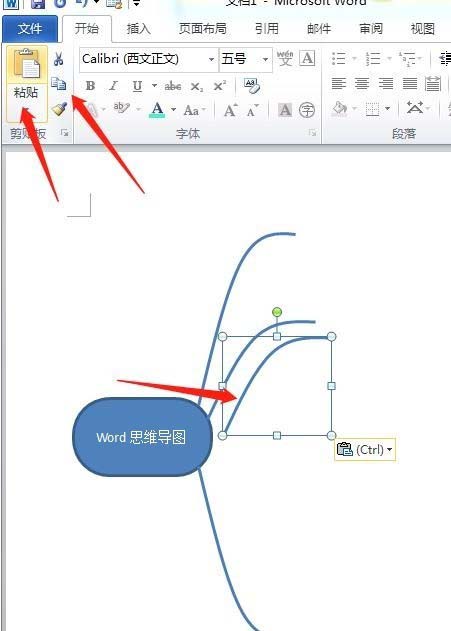Open the Paste Options (Ctrl) button
Screen dimensions: 451x631
click(365, 450)
